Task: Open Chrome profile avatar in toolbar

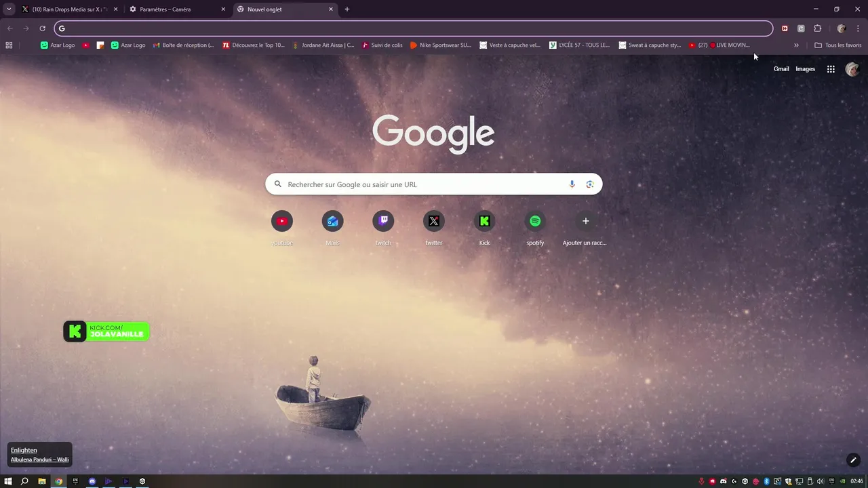Action: pos(842,28)
